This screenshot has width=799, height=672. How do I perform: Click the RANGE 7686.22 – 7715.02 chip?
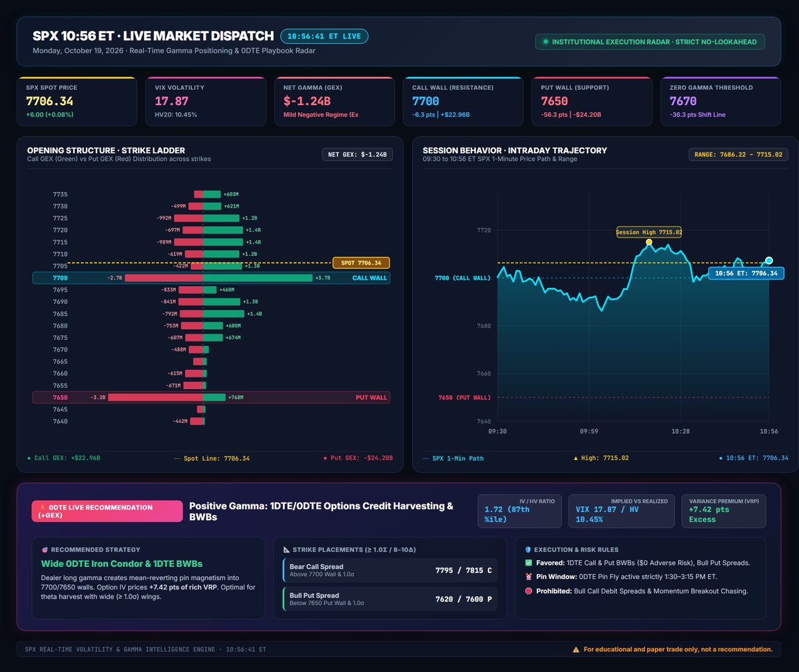[738, 154]
